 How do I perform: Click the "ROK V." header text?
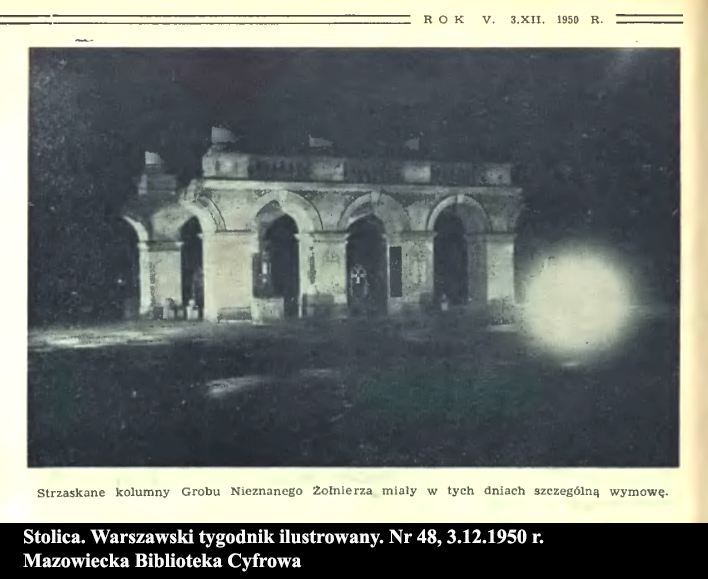[459, 19]
